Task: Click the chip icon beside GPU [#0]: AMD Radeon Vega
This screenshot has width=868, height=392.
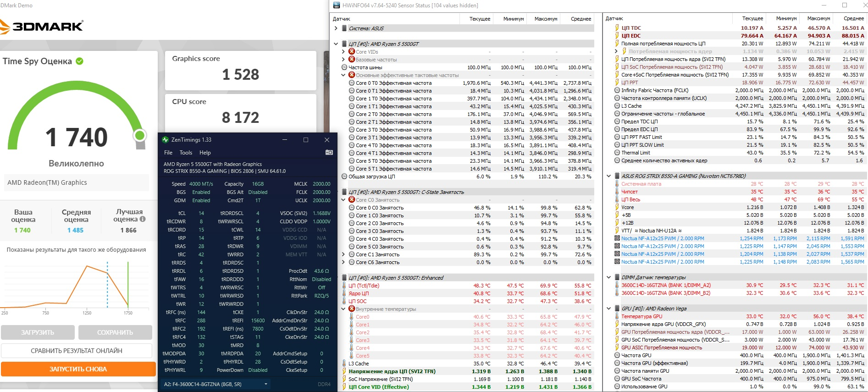Action: [x=617, y=309]
